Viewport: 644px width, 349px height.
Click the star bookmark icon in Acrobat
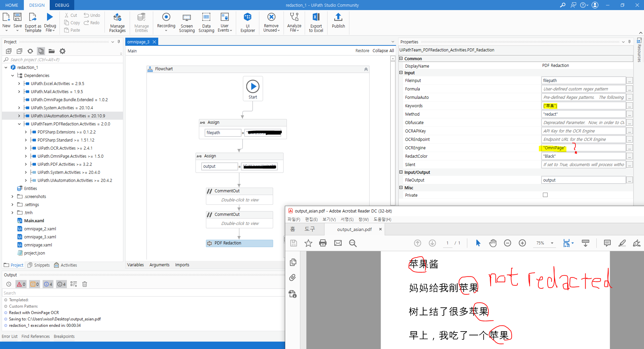[x=308, y=243]
